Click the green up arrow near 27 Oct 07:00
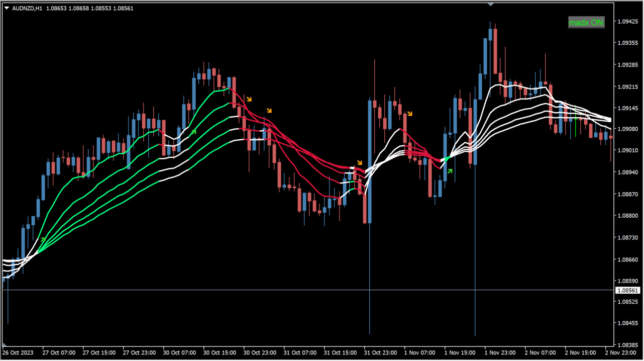 pos(43,239)
